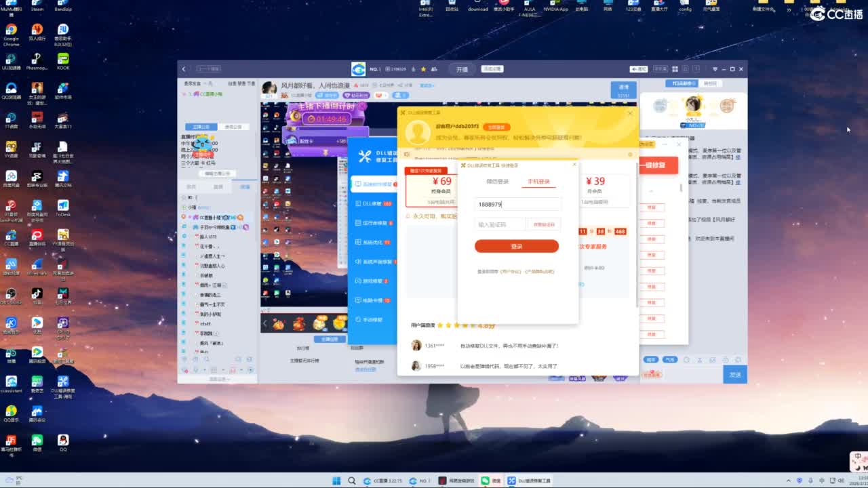
Task: Switch to DLL错误修复工具 taskbar item
Action: pos(530,481)
